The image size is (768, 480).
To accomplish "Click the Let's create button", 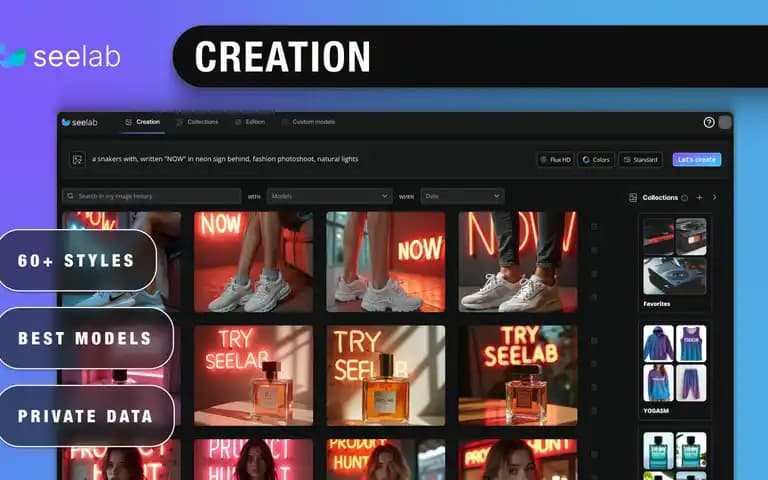I will pyautogui.click(x=697, y=160).
